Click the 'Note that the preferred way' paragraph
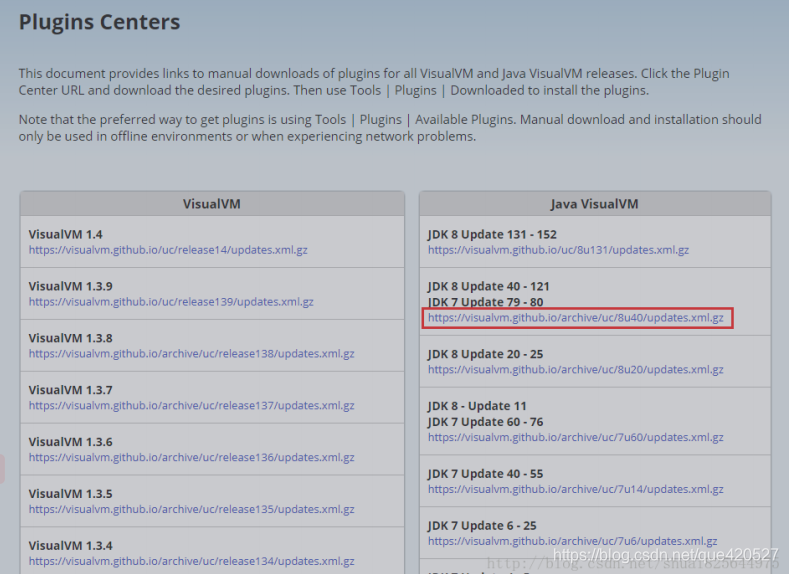The width and height of the screenshot is (789, 574). [x=390, y=128]
